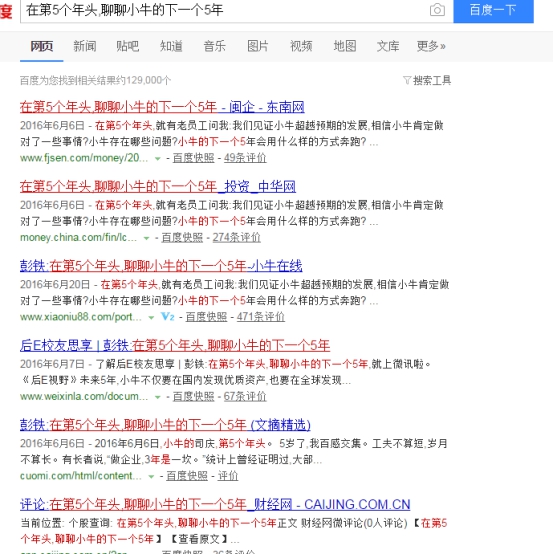Click the 【查看原文】 snippet text
This screenshot has height=554, width=554.
[x=199, y=539]
